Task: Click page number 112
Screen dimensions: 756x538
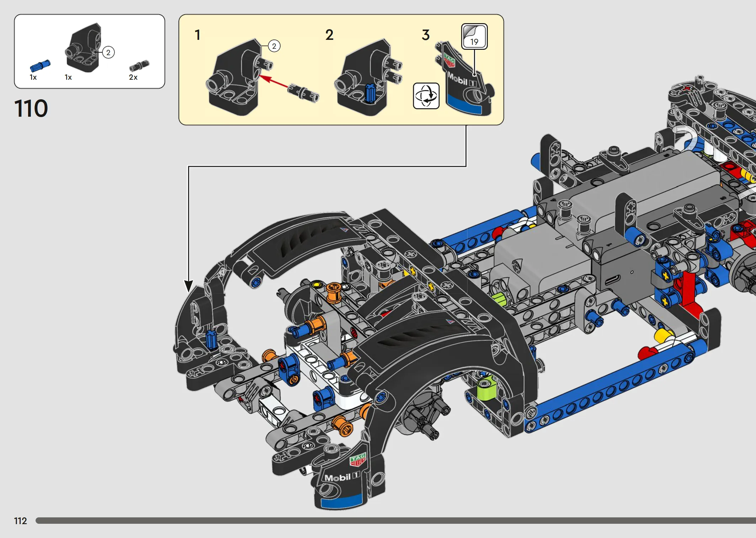Action: tap(20, 521)
